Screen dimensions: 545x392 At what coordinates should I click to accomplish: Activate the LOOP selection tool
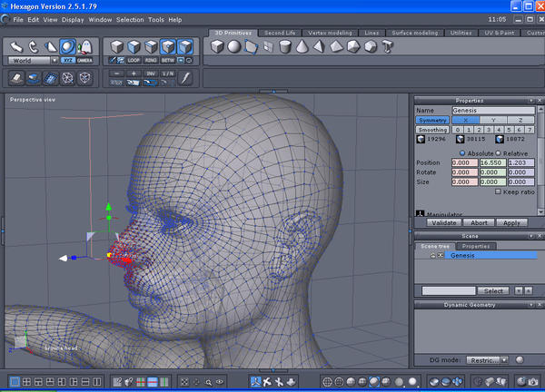tap(134, 60)
